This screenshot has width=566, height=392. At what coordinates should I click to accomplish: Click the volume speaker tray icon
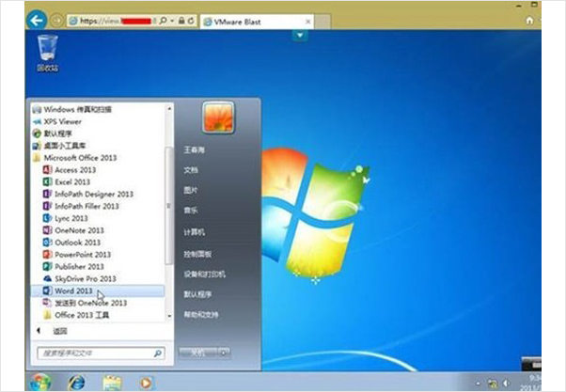click(x=506, y=383)
